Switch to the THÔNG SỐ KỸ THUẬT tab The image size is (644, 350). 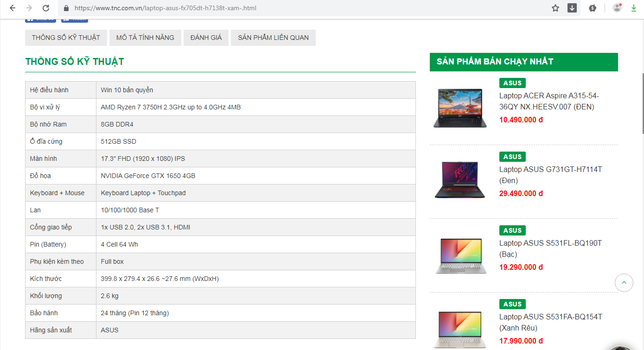(66, 38)
